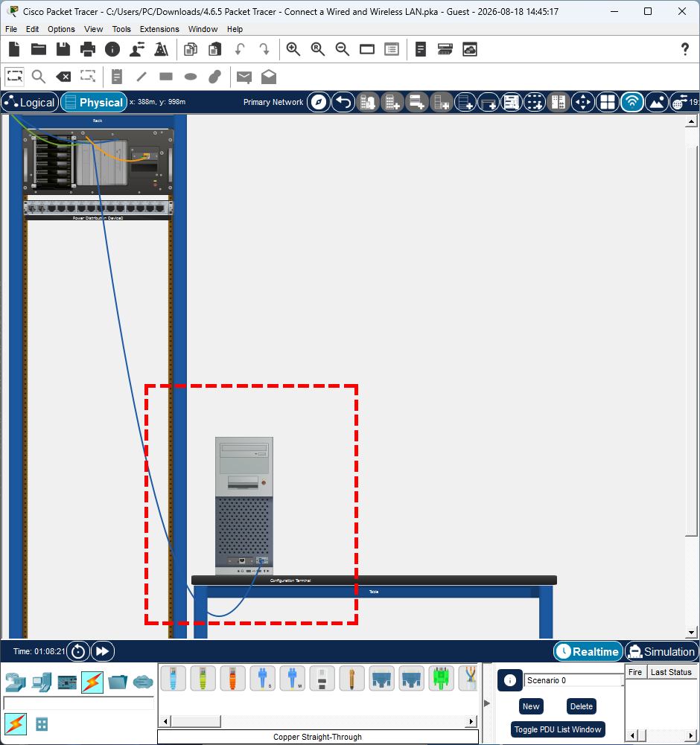The height and width of the screenshot is (745, 700).
Task: Pick the phone cable icon
Action: [x=322, y=678]
